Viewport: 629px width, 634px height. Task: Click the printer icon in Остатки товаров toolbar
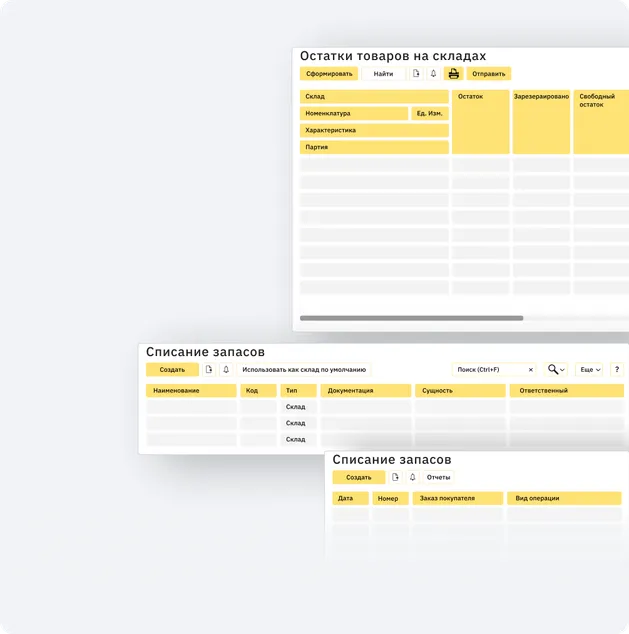(453, 74)
